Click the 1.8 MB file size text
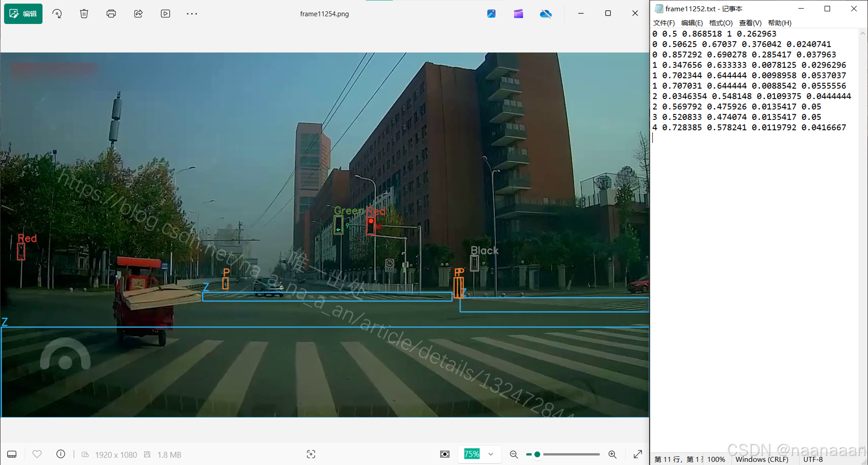This screenshot has height=465, width=868. point(169,455)
